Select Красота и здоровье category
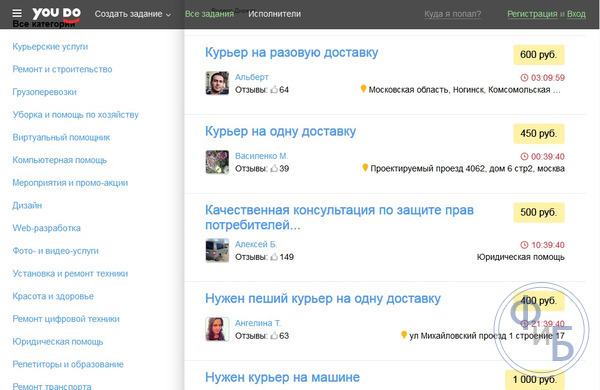600x390 pixels. coord(53,296)
